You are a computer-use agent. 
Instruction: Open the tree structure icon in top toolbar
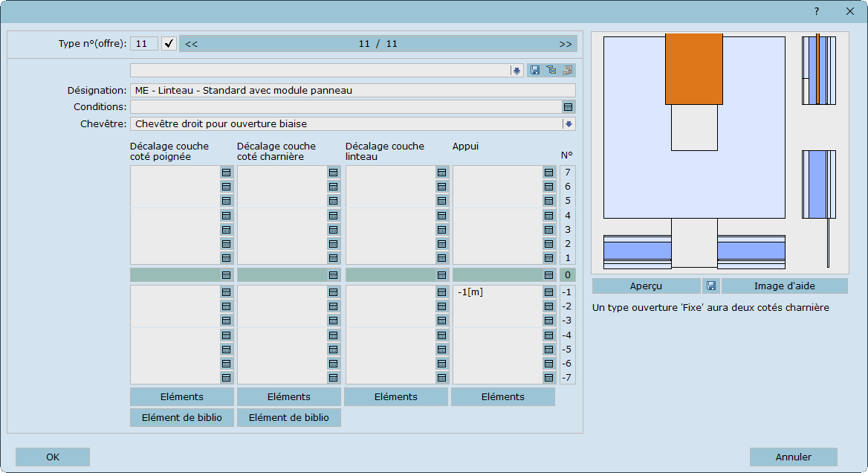[551, 71]
